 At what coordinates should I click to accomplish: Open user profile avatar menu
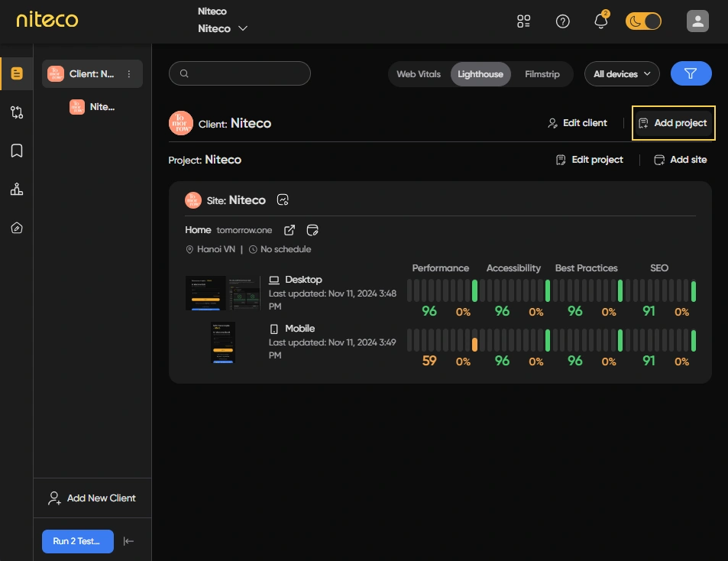[697, 21]
